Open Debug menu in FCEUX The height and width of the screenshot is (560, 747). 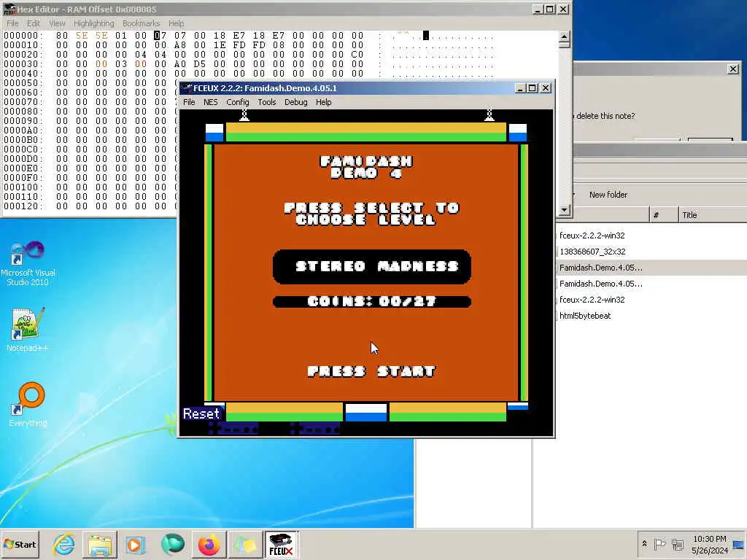click(296, 102)
